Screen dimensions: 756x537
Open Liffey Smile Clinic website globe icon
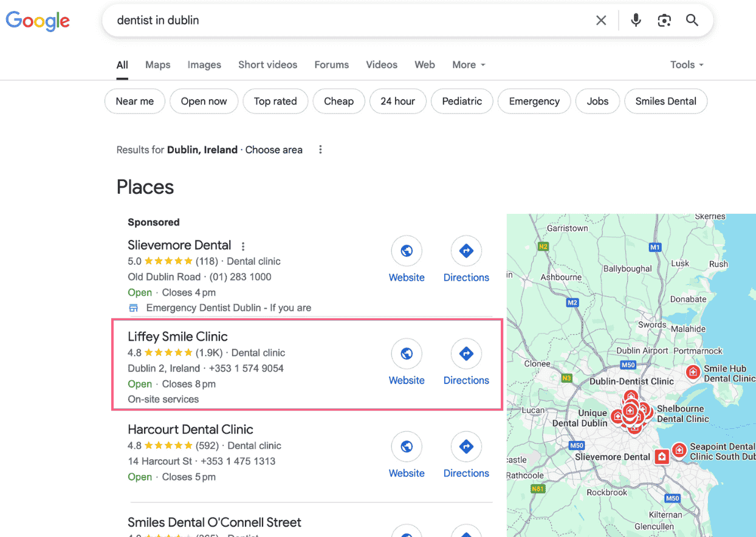pyautogui.click(x=407, y=354)
